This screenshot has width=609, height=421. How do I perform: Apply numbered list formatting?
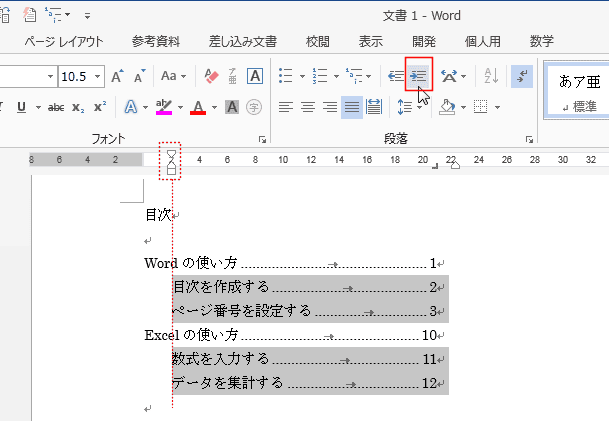tap(320, 76)
